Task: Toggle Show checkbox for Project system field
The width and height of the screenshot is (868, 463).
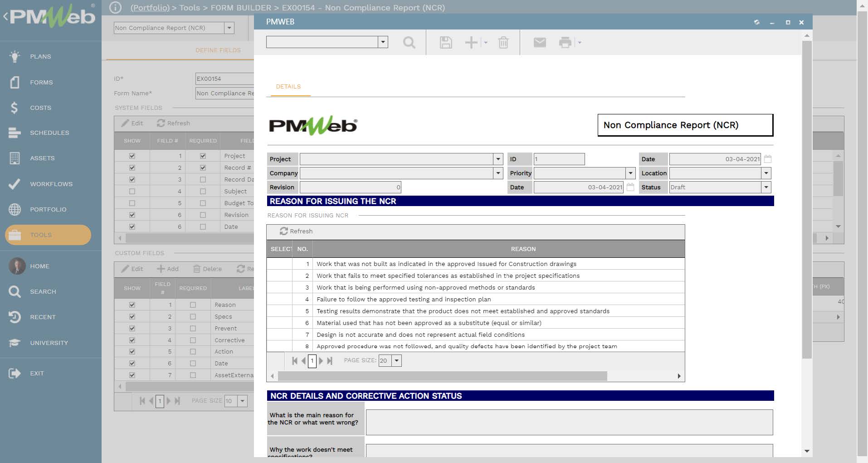Action: (132, 156)
